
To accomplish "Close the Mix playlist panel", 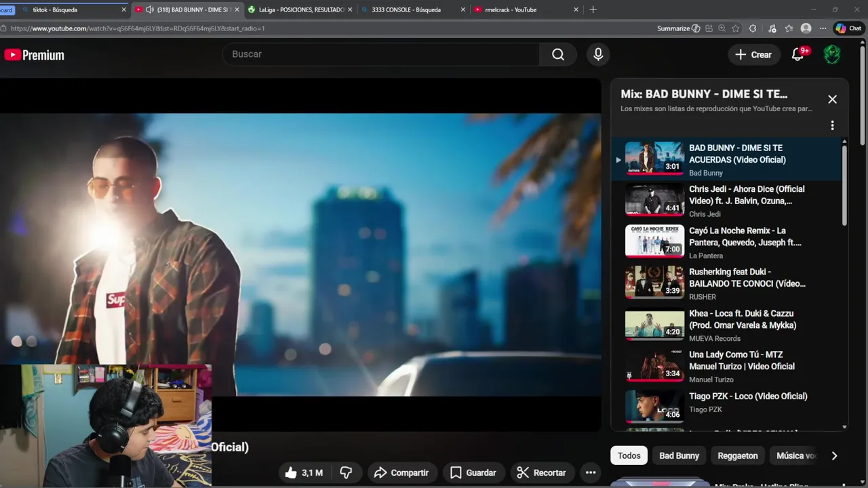I will point(832,99).
